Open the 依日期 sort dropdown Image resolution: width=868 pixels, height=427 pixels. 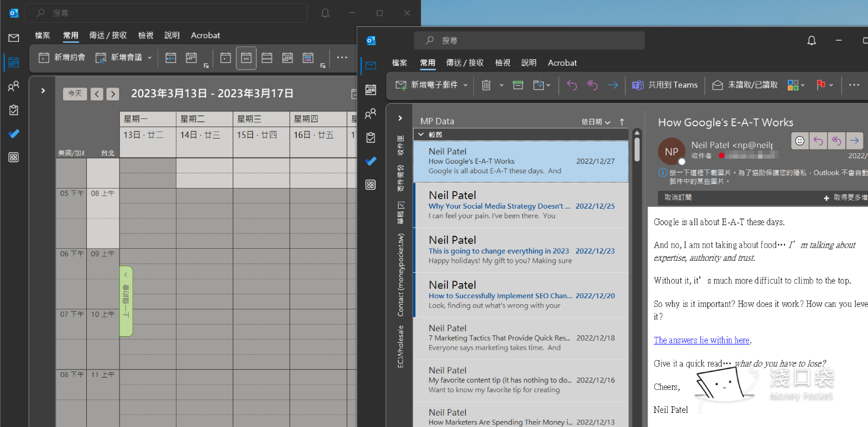(x=595, y=122)
